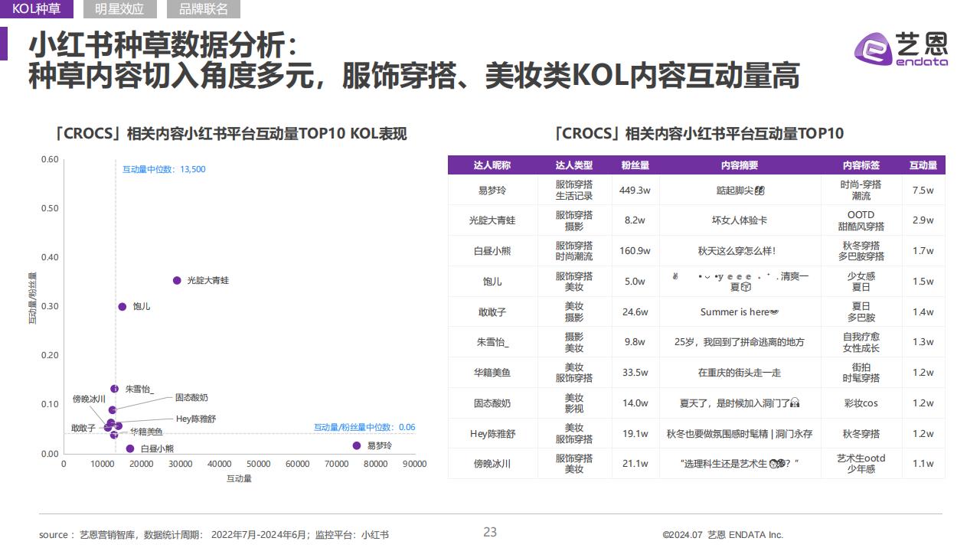This screenshot has width=980, height=551.
Task: Click 互动量/粉丝量中位数: 0.06 annotation
Action: click(x=364, y=427)
